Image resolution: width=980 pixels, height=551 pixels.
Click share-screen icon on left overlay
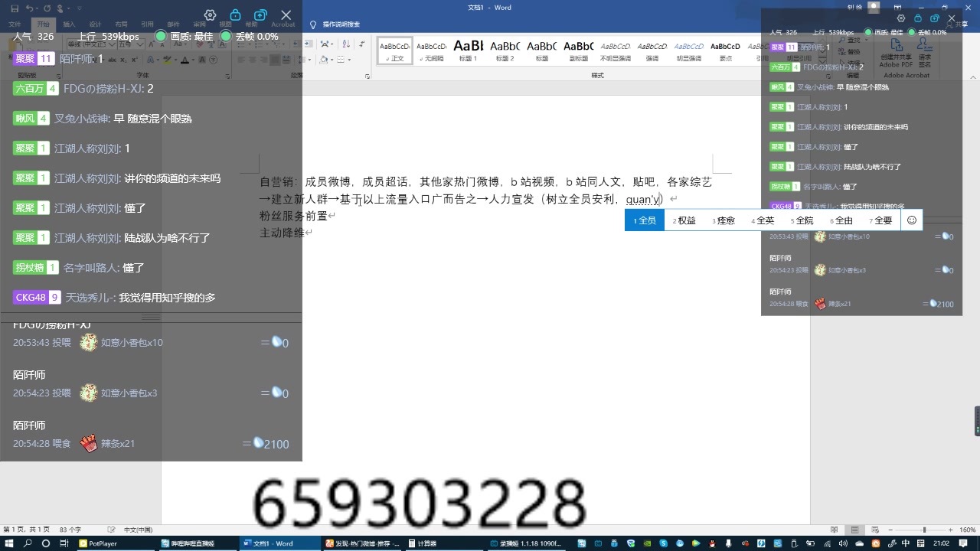point(260,15)
